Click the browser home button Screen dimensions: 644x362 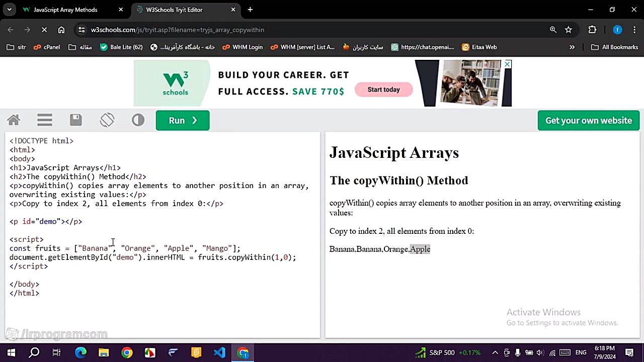coord(61,30)
